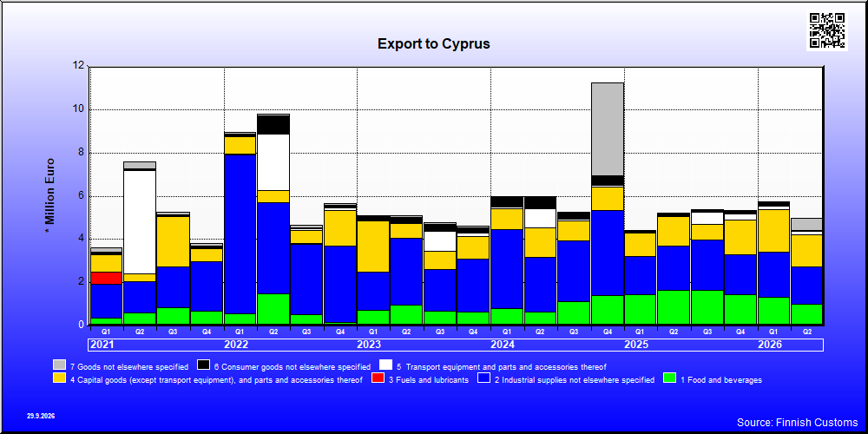Click the red fuels segment in 2021 Q1 bar

[x=106, y=278]
